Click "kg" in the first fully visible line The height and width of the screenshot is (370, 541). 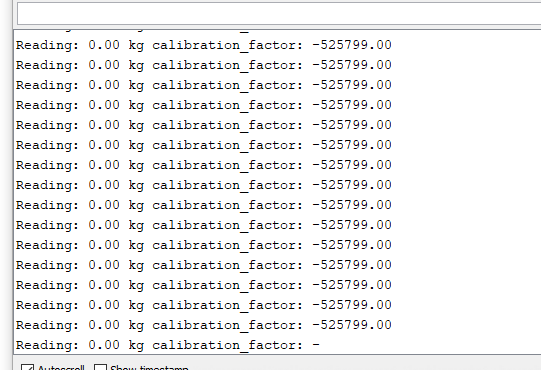pyautogui.click(x=136, y=46)
